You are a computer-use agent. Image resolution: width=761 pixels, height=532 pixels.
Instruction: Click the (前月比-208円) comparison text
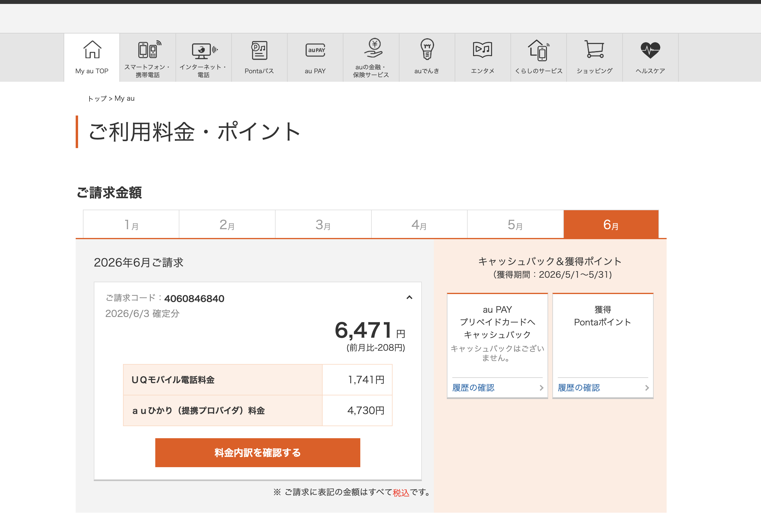tap(376, 347)
